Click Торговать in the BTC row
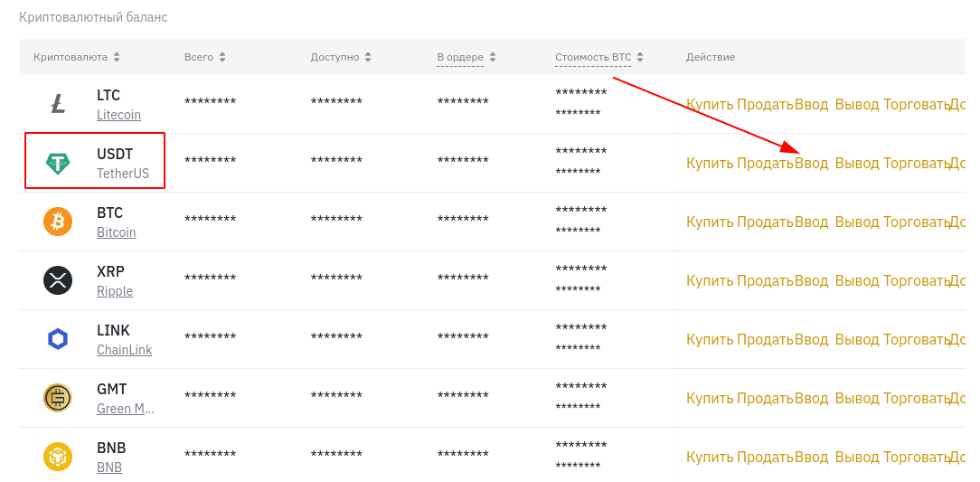This screenshot has width=980, height=482. (916, 222)
